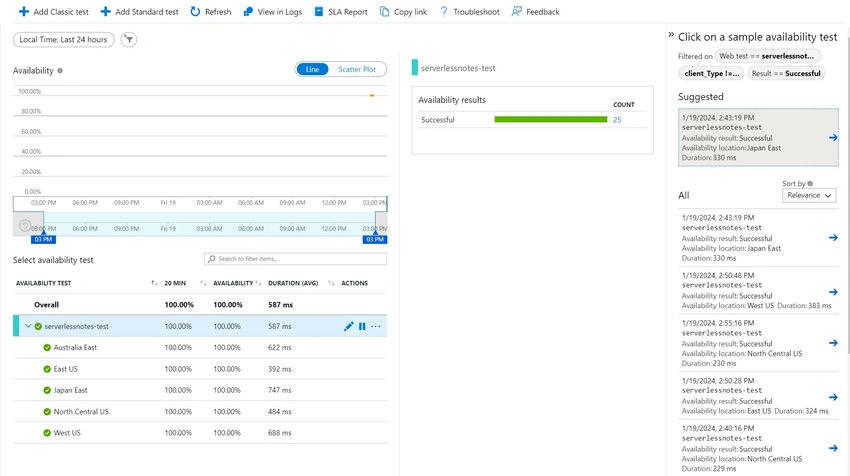Open more actions for serverlessnotes-test
The image size is (850, 476).
376,326
